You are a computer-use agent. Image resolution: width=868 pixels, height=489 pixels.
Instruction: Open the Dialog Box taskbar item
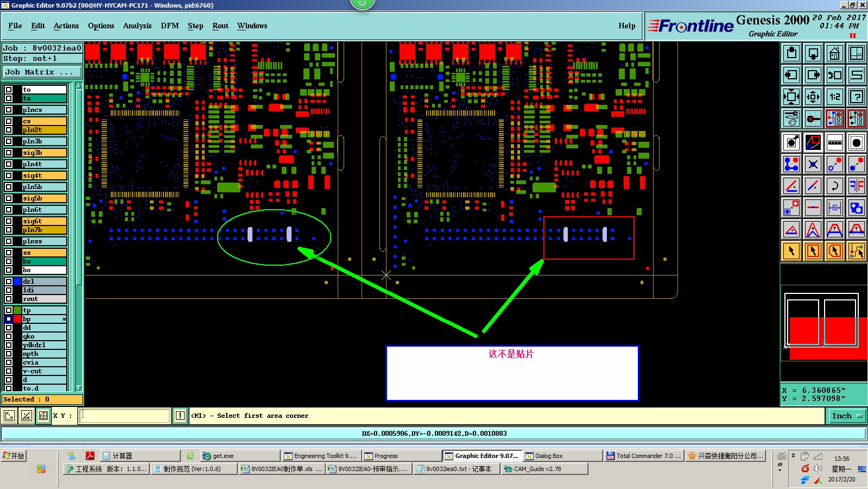(562, 456)
